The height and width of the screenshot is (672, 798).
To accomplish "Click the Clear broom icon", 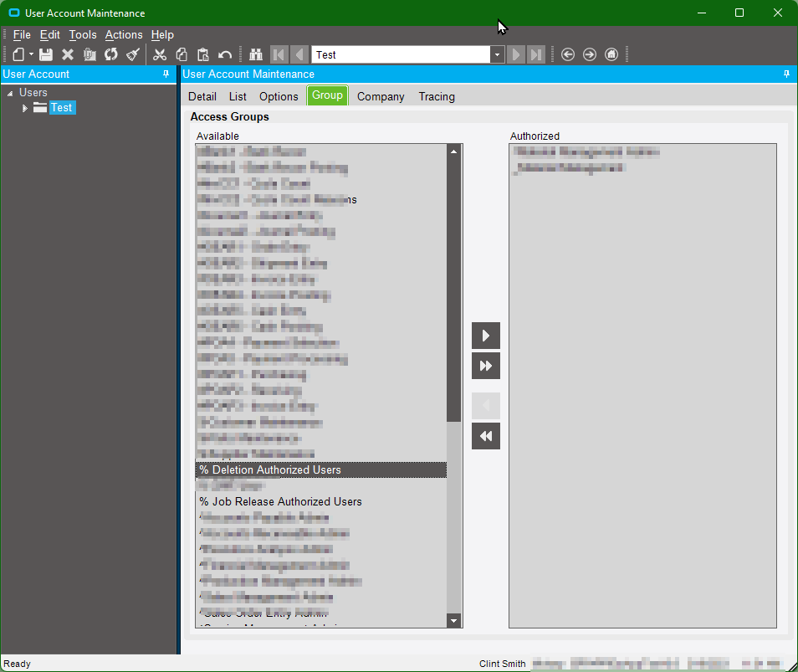I will point(132,54).
